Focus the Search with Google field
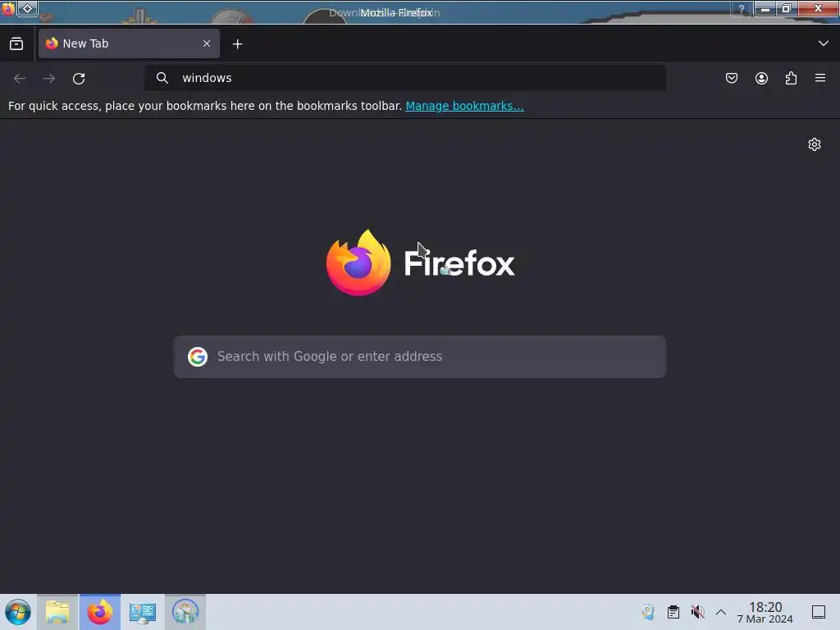Screen dimensions: 840x630 pos(420,357)
